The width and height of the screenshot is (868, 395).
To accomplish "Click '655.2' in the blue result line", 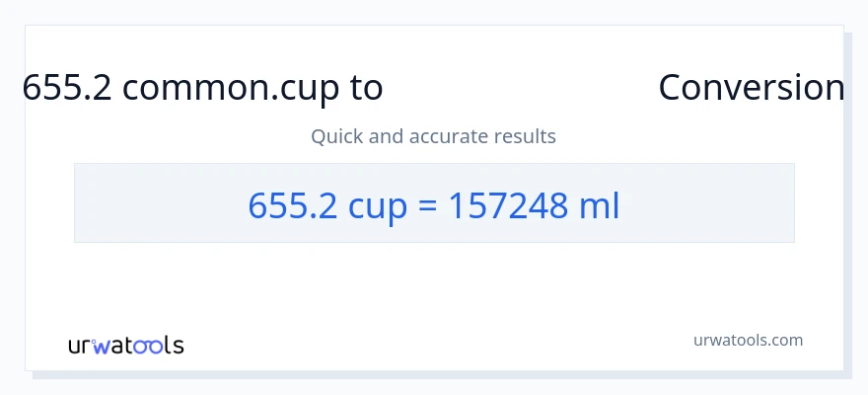I will [x=291, y=204].
